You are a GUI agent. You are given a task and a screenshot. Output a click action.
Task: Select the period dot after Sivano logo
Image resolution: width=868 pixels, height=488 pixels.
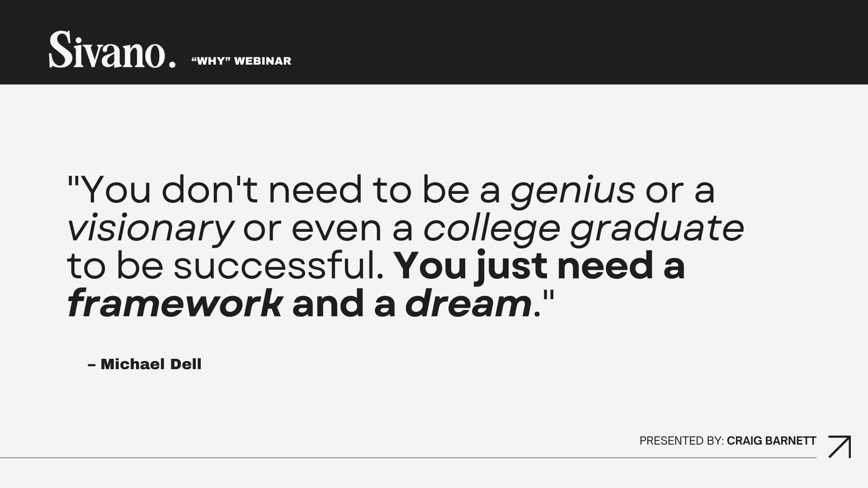(172, 64)
